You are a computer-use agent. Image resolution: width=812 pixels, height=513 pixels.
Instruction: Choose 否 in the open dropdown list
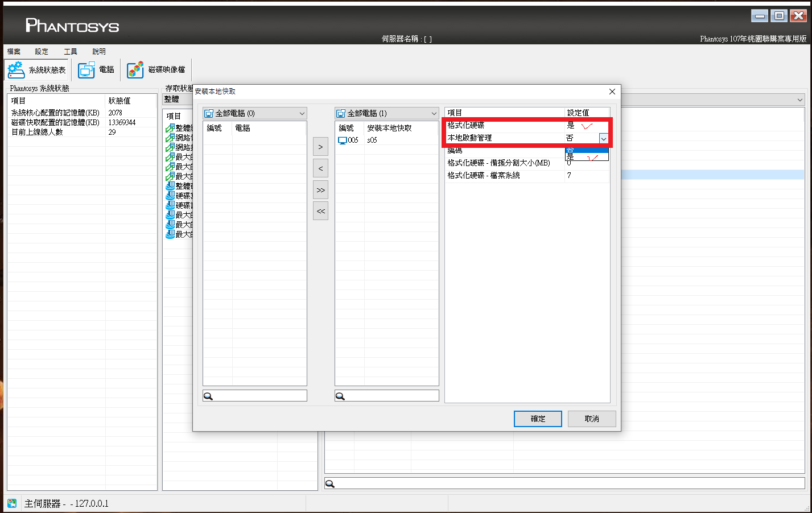pyautogui.click(x=587, y=150)
